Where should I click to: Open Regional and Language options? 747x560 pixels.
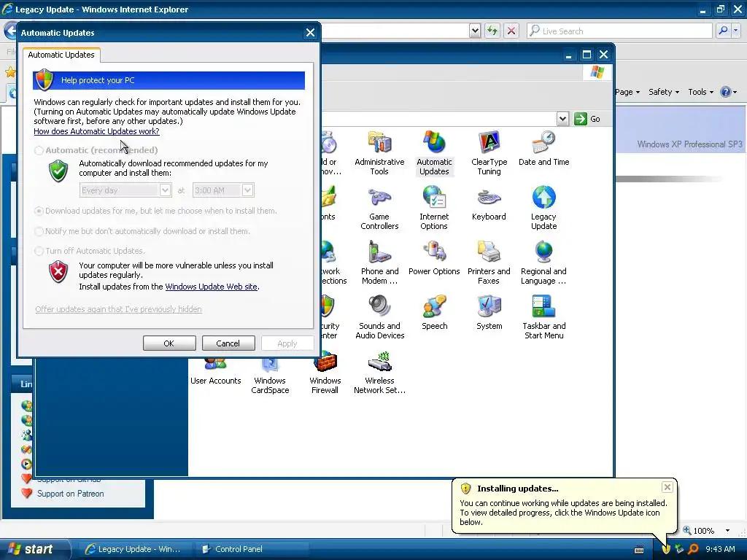tap(543, 262)
